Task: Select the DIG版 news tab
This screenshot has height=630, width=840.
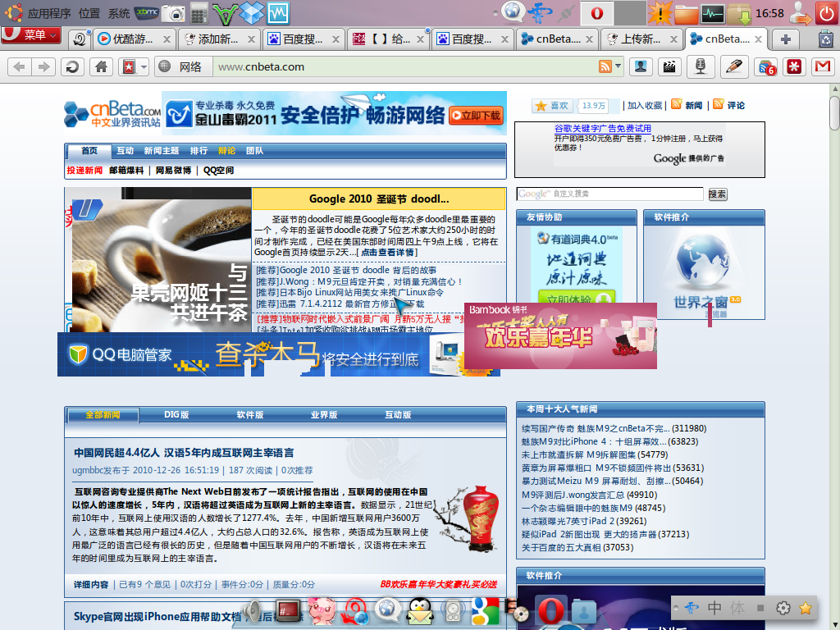Action: point(176,415)
